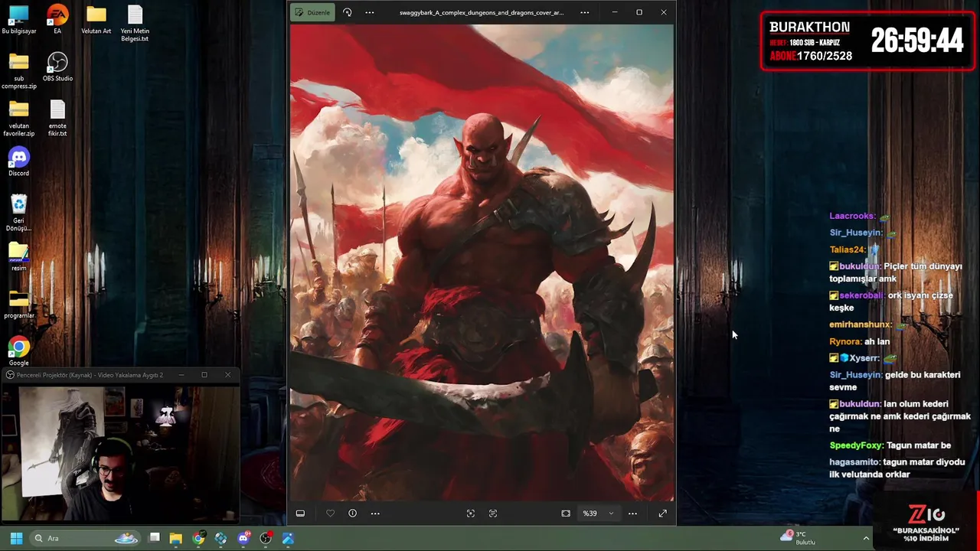Click the fit-to-window icon beside zoom percent
The height and width of the screenshot is (551, 980).
click(566, 514)
